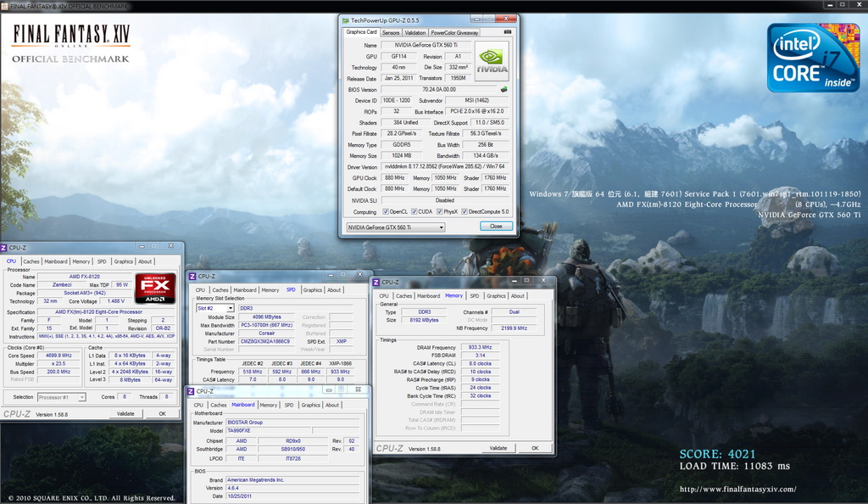Click the www.finalfantasyxiv.com URL text
This screenshot has width=868, height=504.
(x=738, y=489)
